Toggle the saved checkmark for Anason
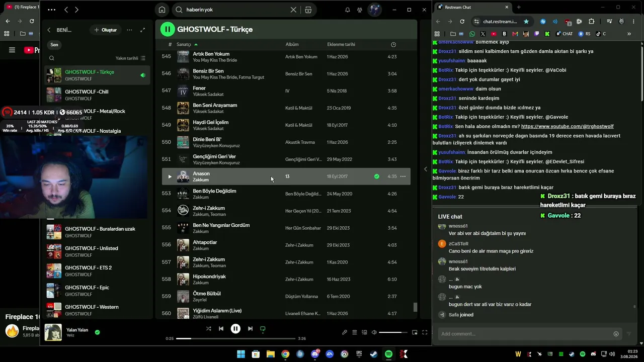Screen dimensions: 644x362 [x=376, y=176]
